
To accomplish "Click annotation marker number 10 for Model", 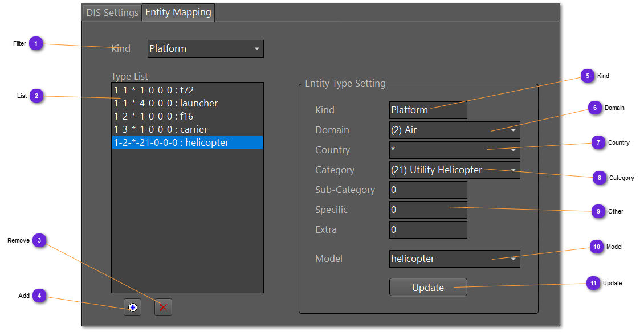I will (x=596, y=247).
